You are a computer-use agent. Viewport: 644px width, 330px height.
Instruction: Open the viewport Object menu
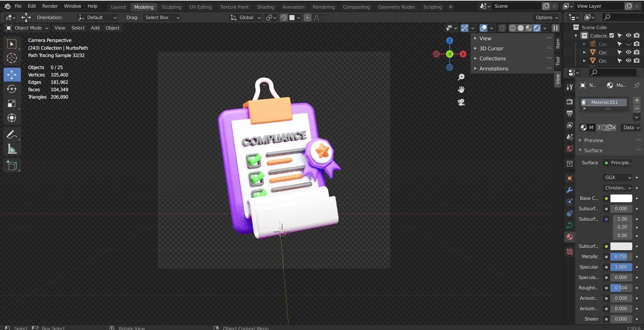coord(112,28)
